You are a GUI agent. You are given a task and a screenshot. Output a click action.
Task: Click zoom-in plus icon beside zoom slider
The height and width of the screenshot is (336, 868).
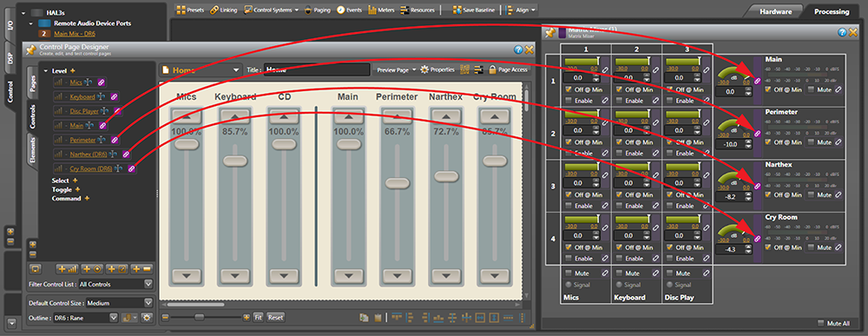[247, 317]
